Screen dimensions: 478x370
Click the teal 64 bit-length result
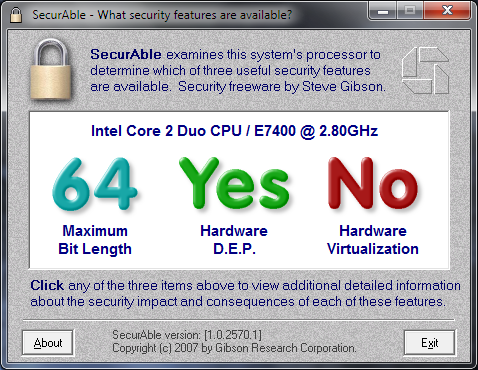coord(95,184)
